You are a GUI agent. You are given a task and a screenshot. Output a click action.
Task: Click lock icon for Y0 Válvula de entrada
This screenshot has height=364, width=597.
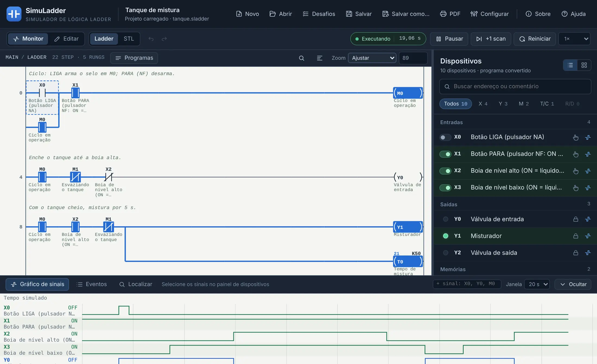[576, 219]
